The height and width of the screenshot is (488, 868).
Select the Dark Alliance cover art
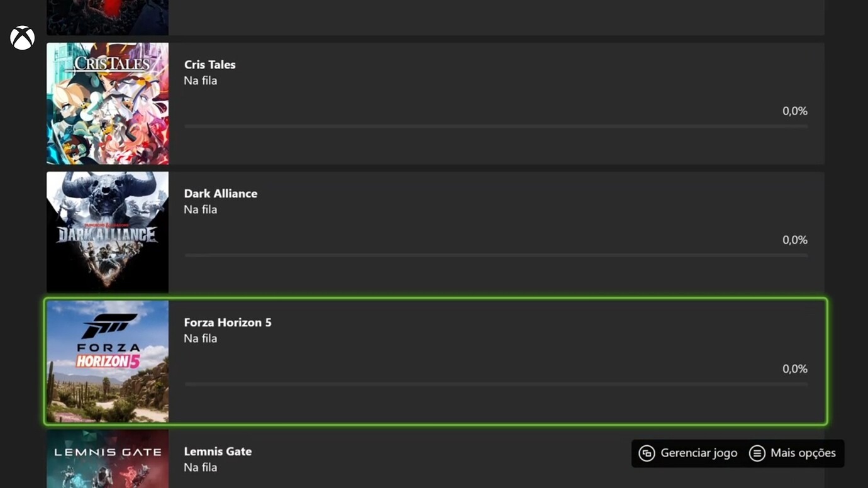108,232
